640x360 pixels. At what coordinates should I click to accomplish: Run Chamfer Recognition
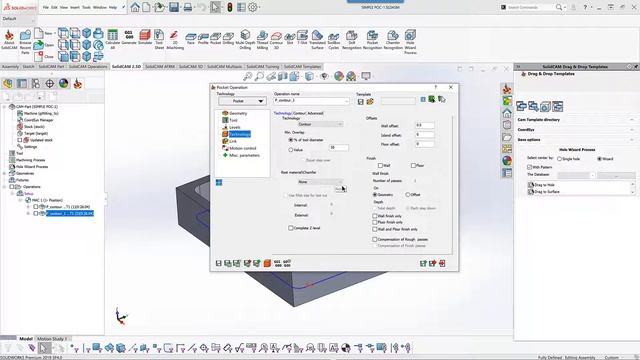tap(393, 39)
